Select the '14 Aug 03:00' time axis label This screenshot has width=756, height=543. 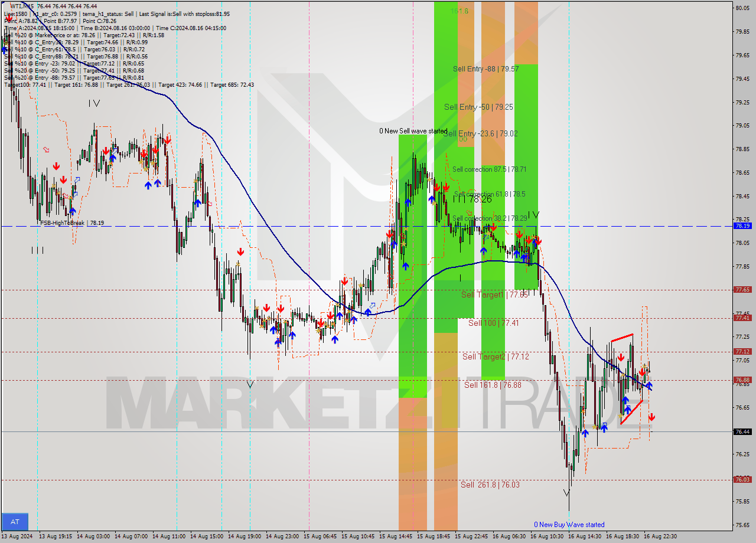(x=94, y=537)
